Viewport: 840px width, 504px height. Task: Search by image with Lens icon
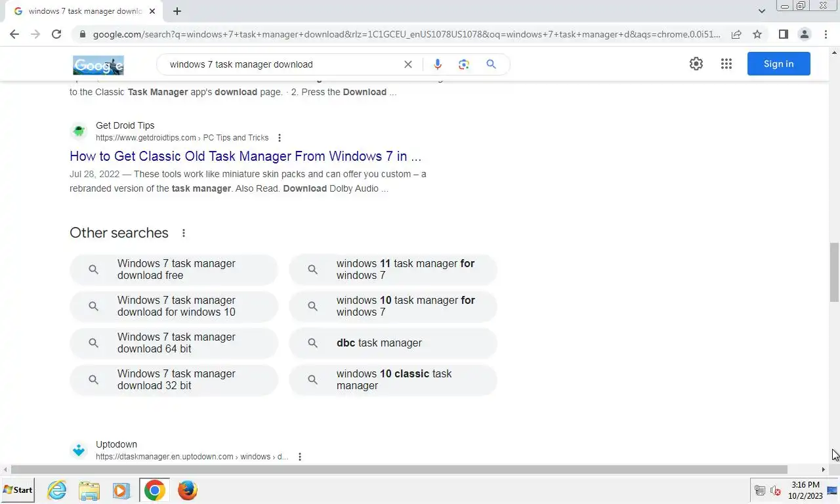(464, 64)
